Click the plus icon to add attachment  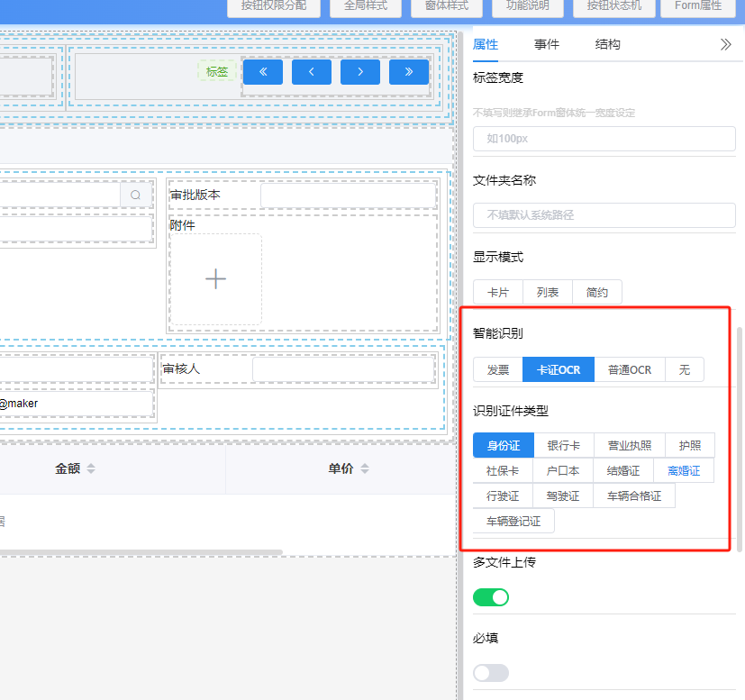pos(215,279)
